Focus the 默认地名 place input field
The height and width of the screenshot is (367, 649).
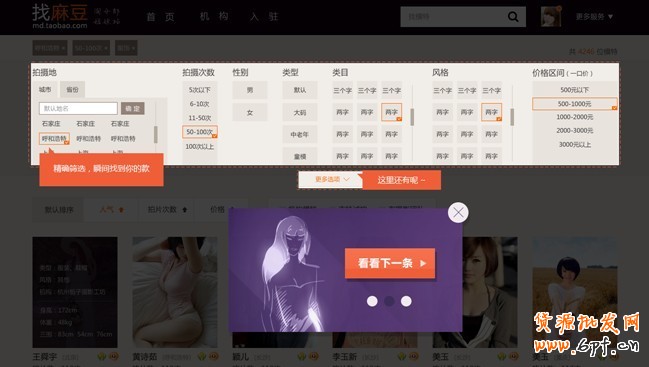[x=78, y=108]
